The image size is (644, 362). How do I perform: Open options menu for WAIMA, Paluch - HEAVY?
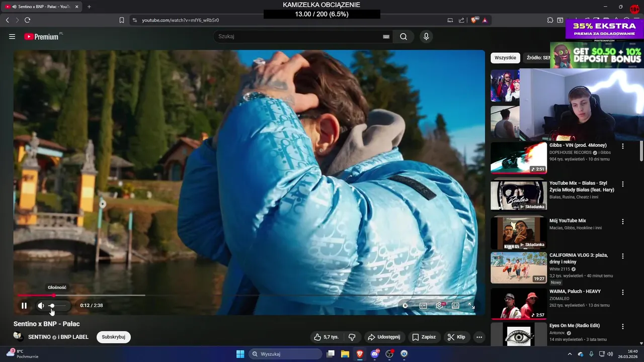(623, 292)
